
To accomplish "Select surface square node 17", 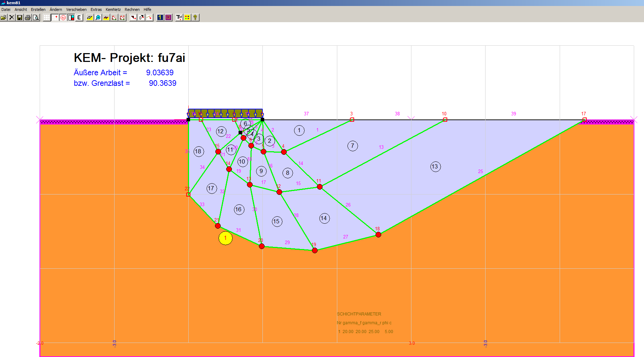I will 585,120.
